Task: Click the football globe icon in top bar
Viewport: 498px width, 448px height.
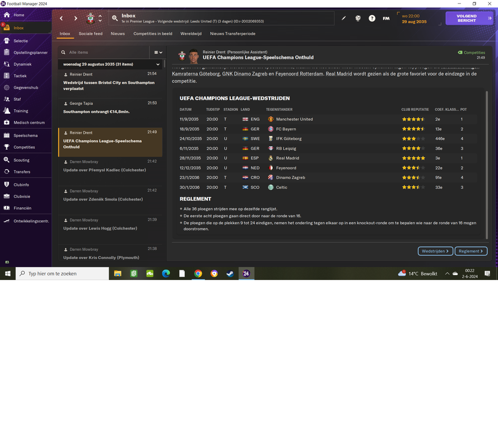Action: coord(358,18)
